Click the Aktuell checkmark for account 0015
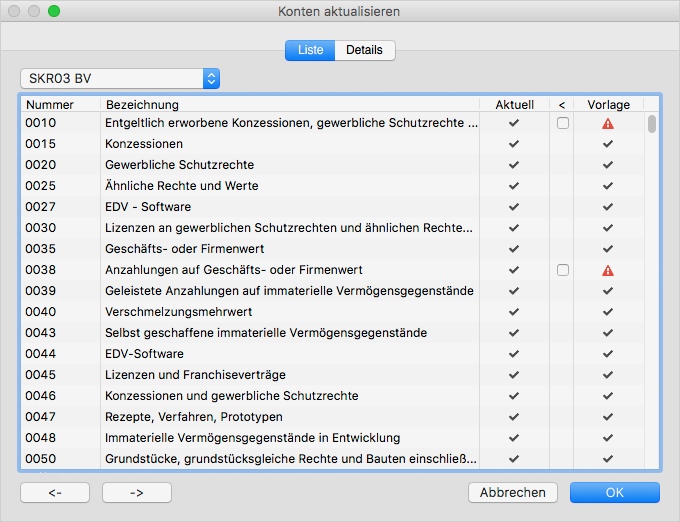This screenshot has width=680, height=522. (514, 144)
